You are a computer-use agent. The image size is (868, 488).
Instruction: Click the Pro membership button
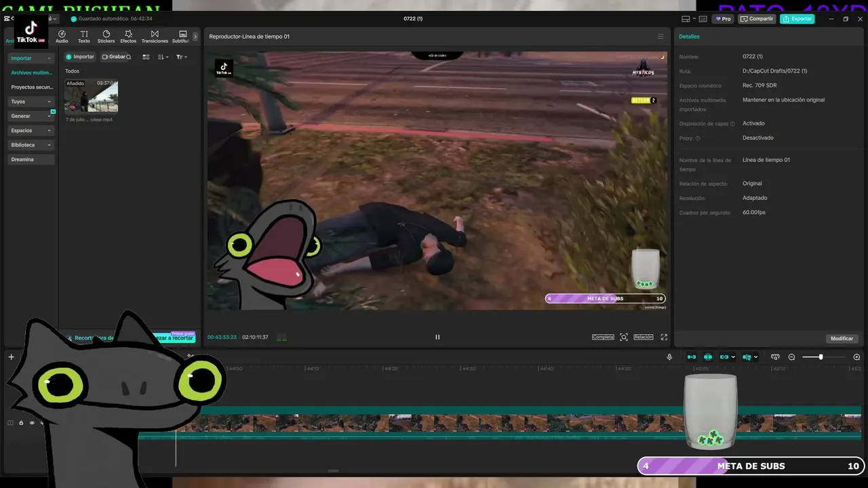click(x=723, y=19)
